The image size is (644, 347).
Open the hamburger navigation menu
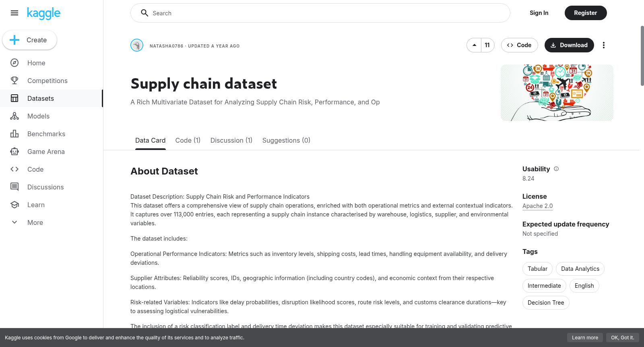point(14,13)
